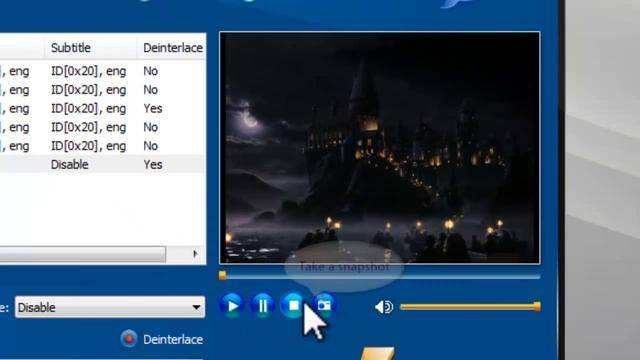The image size is (640, 360).
Task: Click the video seek bar marker
Action: tap(222, 276)
